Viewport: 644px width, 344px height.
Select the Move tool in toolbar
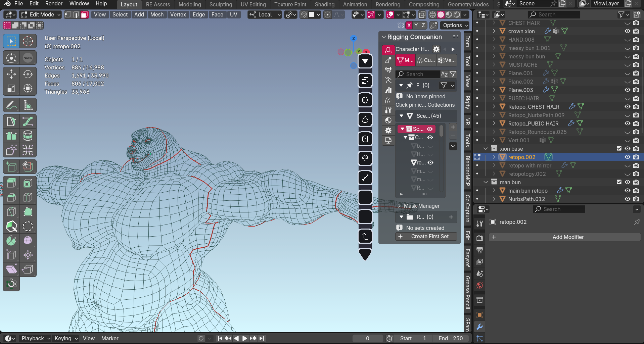pos(11,74)
